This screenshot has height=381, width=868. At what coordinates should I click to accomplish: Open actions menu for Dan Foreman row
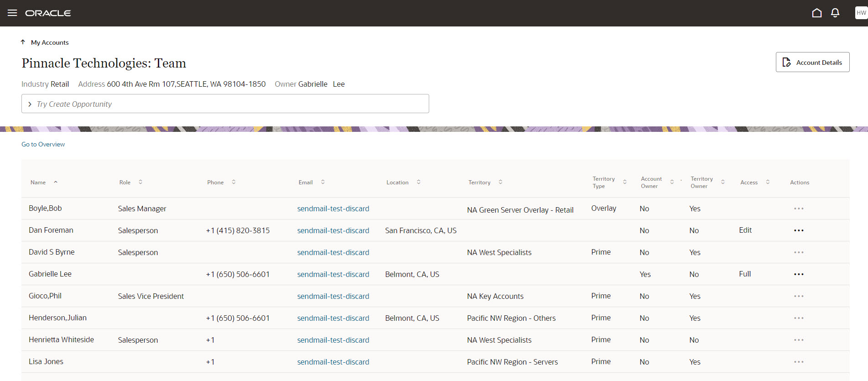799,230
